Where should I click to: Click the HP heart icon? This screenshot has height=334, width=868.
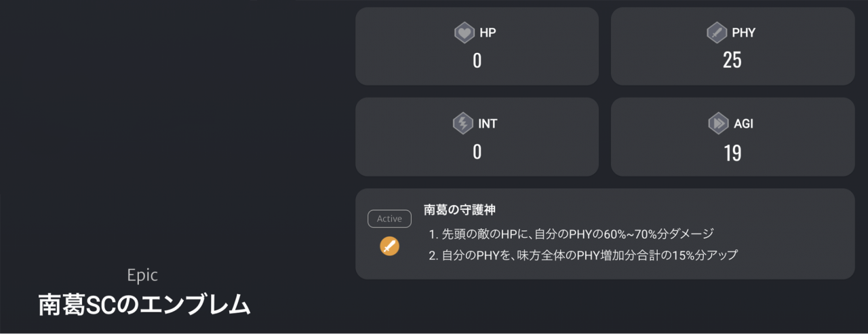(x=465, y=33)
